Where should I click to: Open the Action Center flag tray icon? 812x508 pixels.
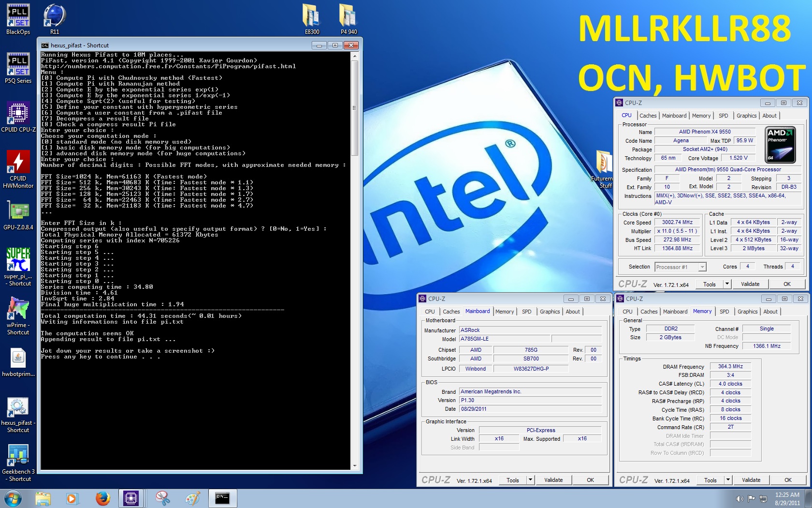[x=751, y=499]
